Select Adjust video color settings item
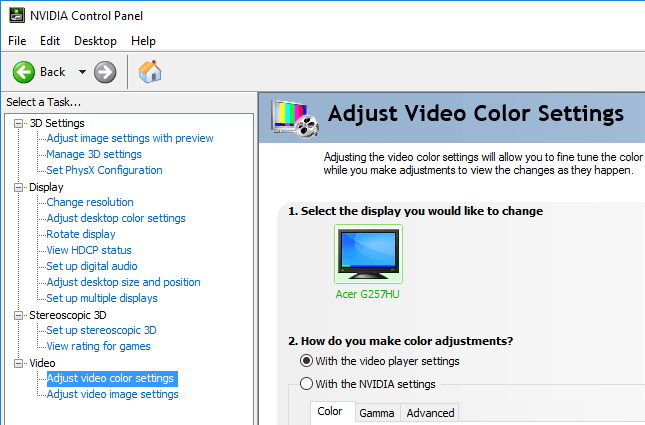Viewport: 645px width, 425px height. [x=112, y=379]
